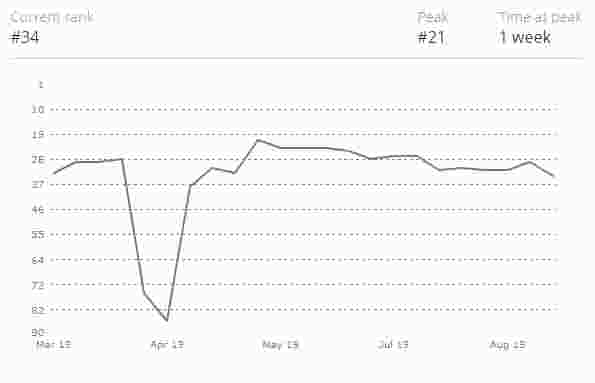Click the Apr 15 x-axis label

point(167,344)
